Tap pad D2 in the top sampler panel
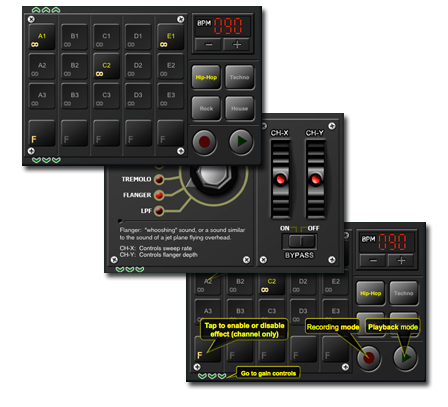 point(138,67)
